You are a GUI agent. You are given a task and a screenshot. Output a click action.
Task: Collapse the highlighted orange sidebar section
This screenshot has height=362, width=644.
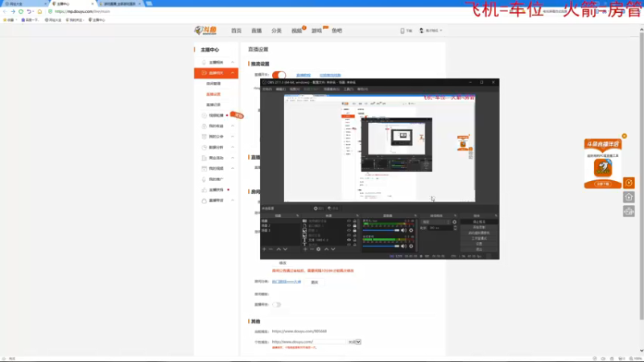[x=233, y=73]
